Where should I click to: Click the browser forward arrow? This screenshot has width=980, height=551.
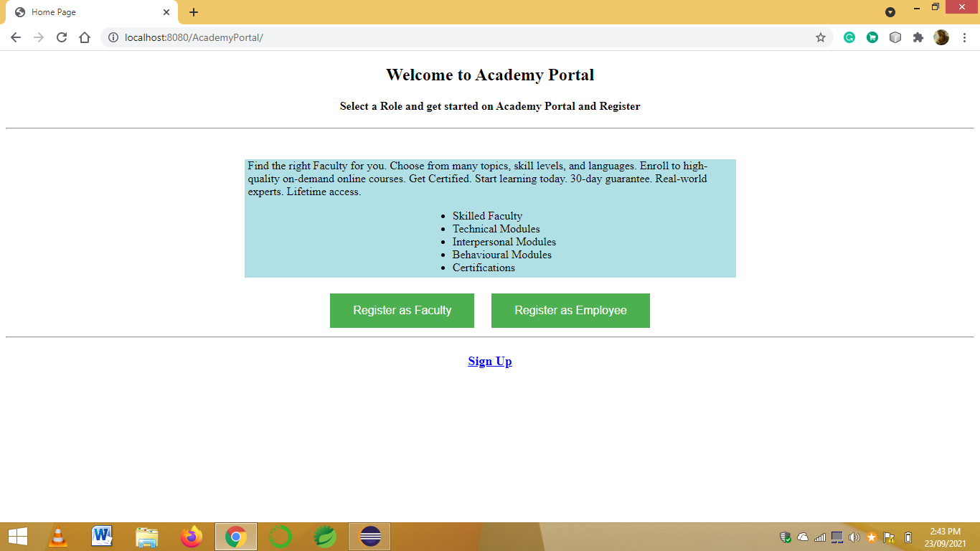click(x=39, y=37)
